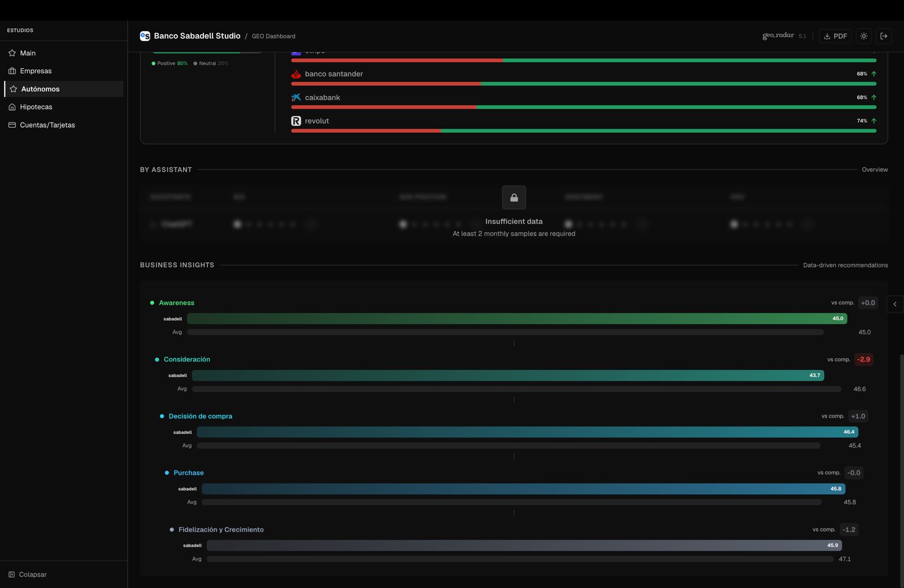
Task: Click the revolut sentiment bar
Action: (583, 131)
